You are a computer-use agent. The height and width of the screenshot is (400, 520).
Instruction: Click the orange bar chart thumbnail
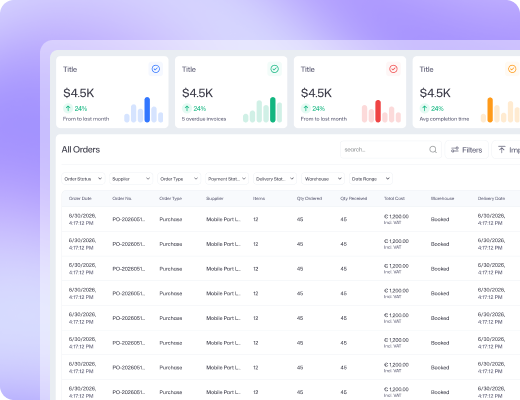point(500,110)
